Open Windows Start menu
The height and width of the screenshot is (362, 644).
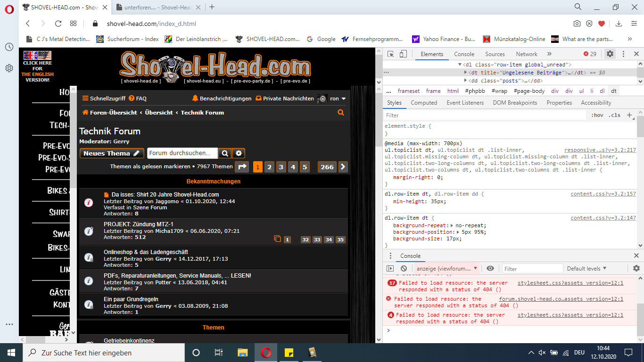point(11,352)
